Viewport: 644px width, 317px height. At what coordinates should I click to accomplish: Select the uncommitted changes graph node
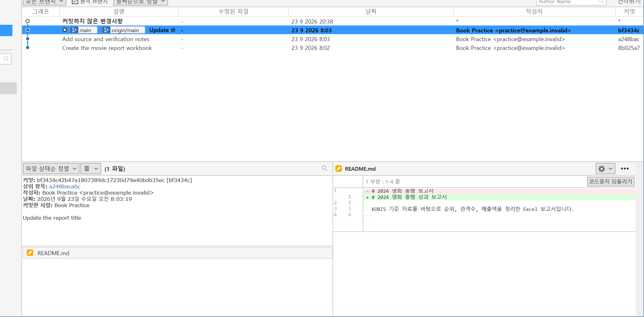[x=28, y=21]
